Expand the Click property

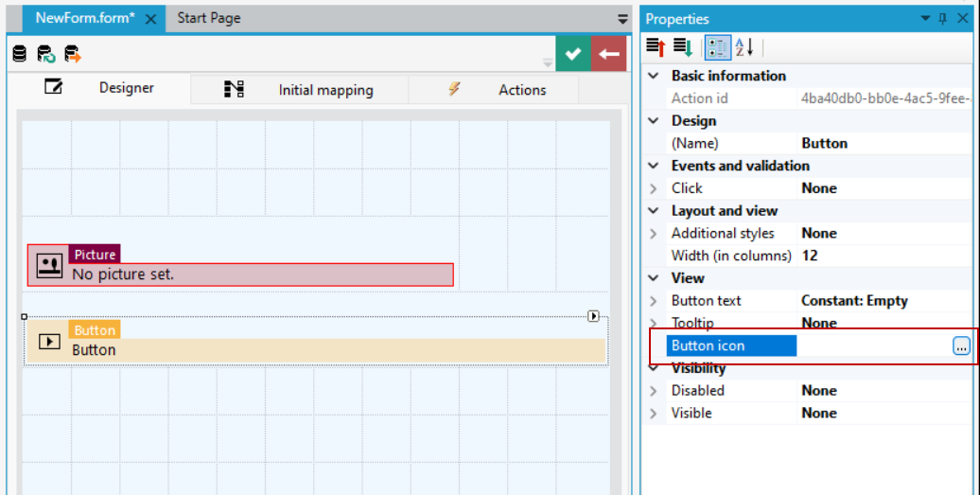(x=654, y=188)
